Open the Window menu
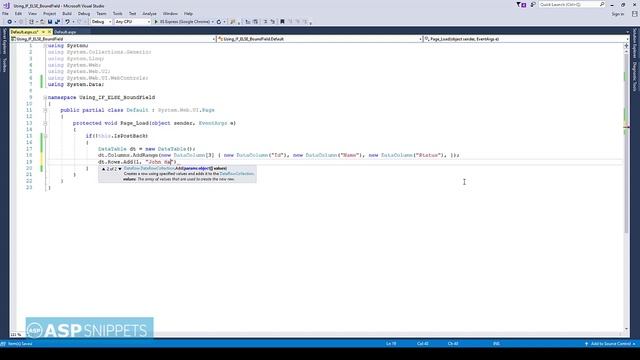The width and height of the screenshot is (640, 360). coord(170,13)
